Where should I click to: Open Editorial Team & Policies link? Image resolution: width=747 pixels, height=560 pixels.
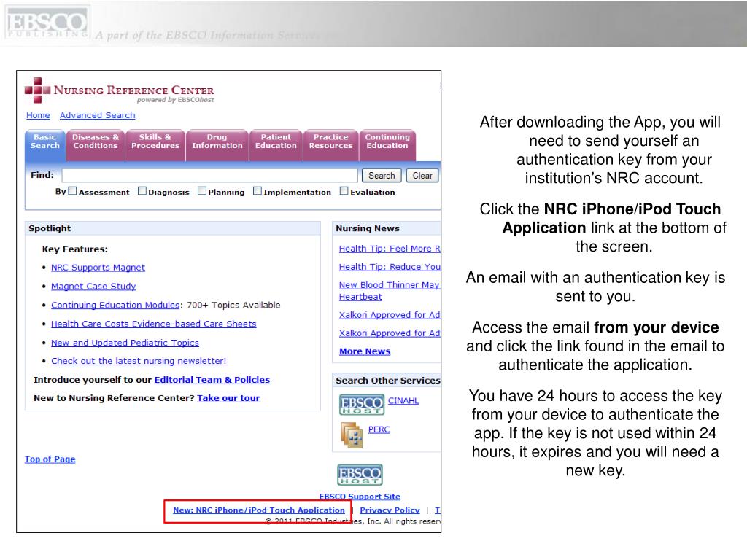coord(212,380)
